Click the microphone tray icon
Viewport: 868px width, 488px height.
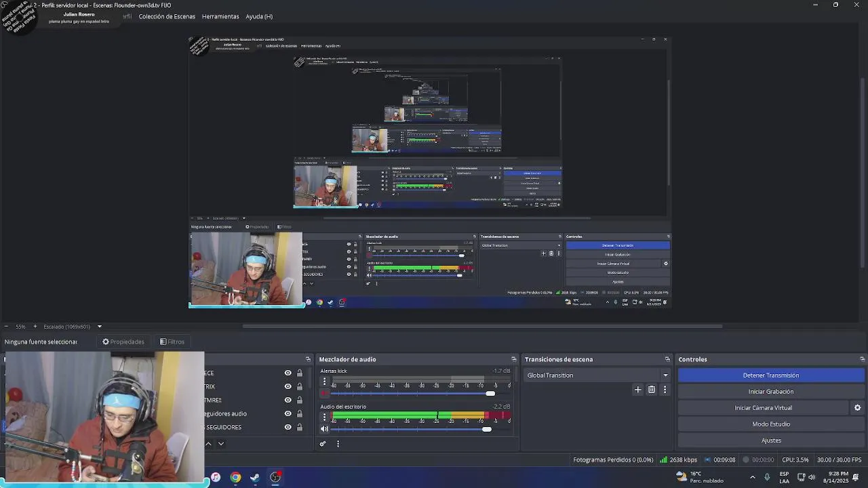pyautogui.click(x=767, y=477)
